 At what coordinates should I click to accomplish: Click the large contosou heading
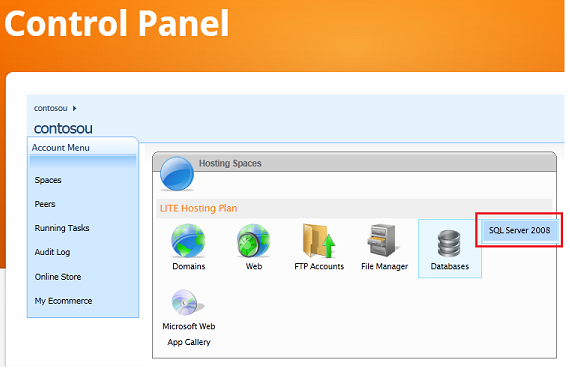(x=63, y=128)
